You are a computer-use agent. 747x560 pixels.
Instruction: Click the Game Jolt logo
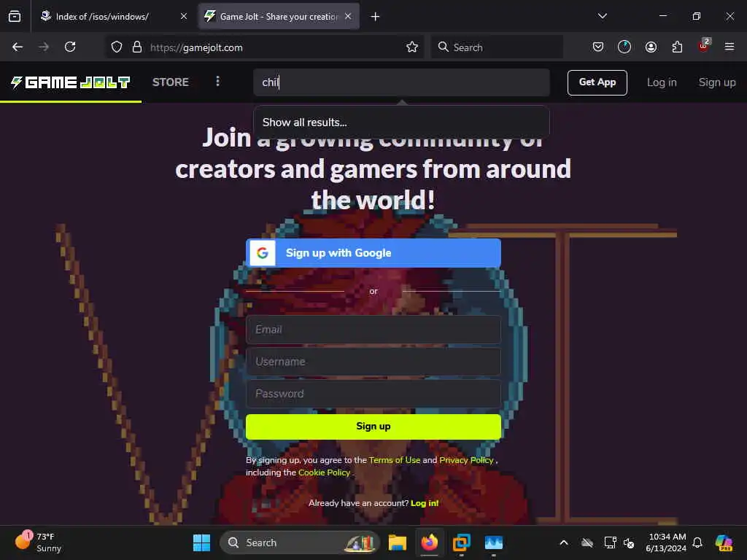71,82
